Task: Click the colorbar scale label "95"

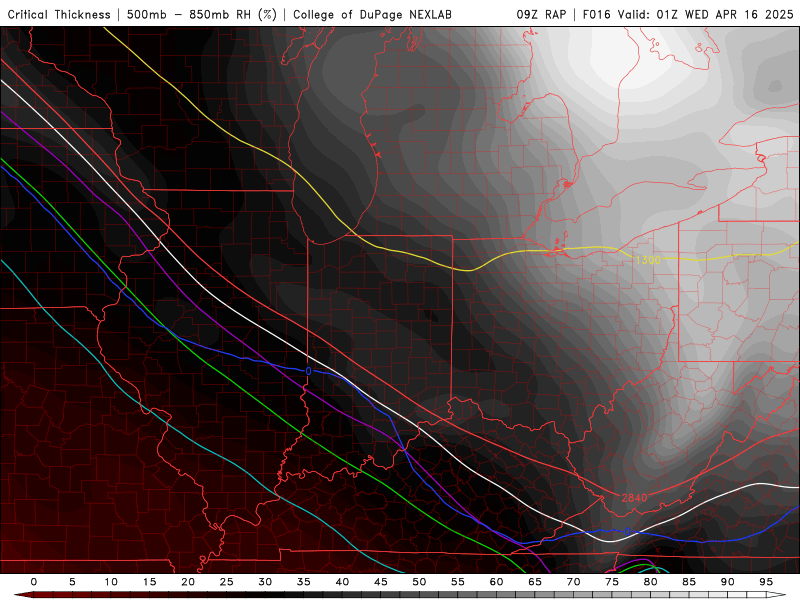Action: (x=766, y=582)
